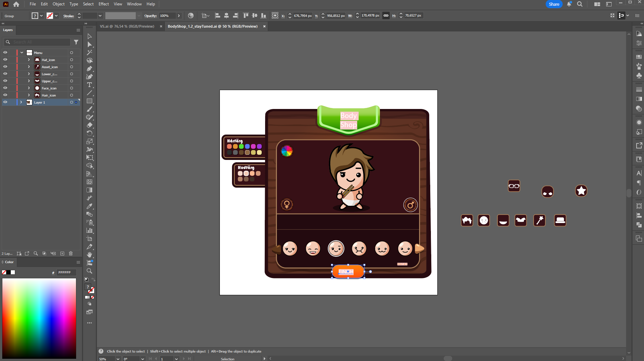The height and width of the screenshot is (361, 644).
Task: Activate the Hand tool
Action: click(89, 255)
